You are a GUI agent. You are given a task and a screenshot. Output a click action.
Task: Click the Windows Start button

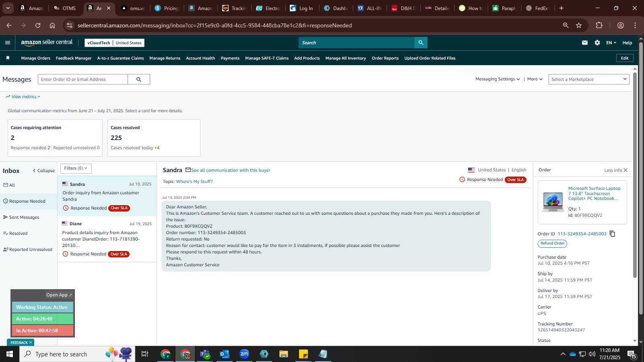pos(10,354)
